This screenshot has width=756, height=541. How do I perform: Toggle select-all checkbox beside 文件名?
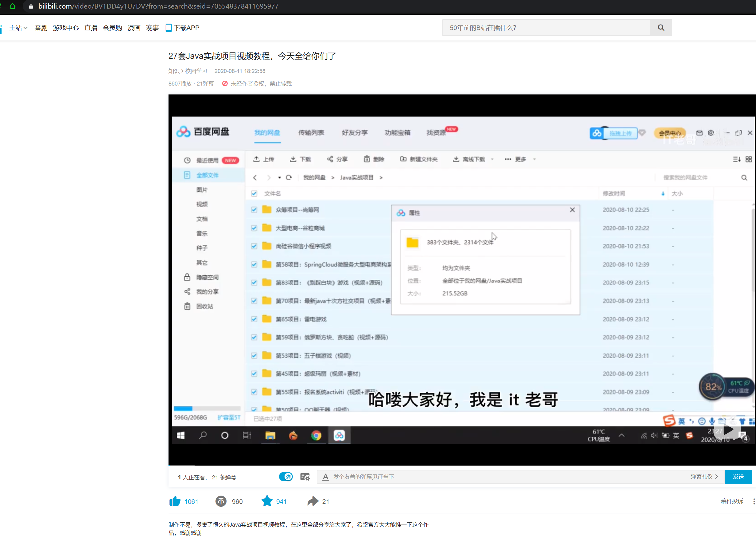[254, 194]
